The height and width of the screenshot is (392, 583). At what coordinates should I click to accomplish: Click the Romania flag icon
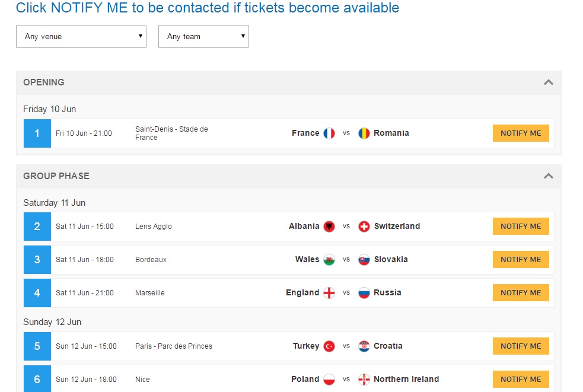click(364, 133)
